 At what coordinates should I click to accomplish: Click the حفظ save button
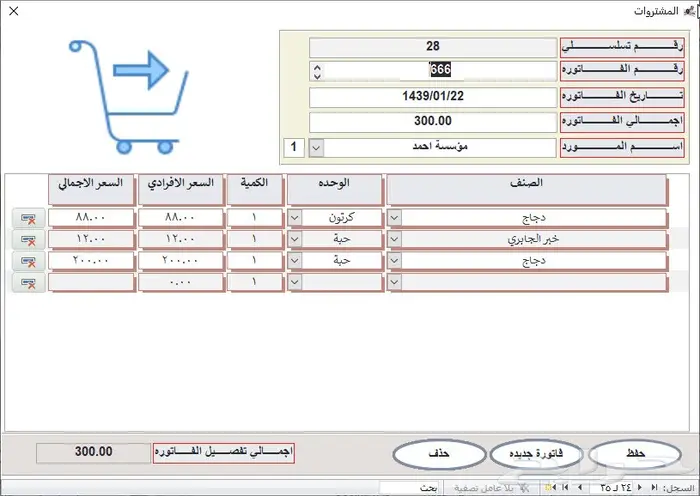click(x=635, y=454)
